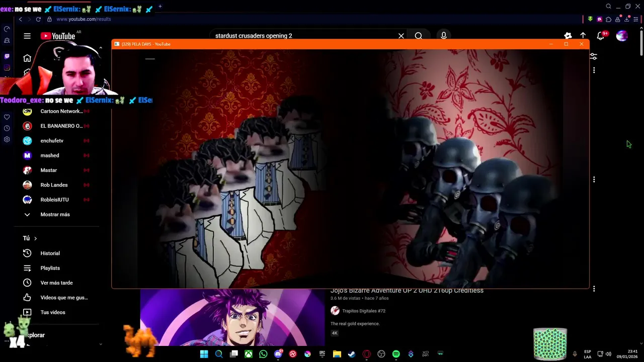Expand subscriptions with Mostrar más

click(55, 214)
